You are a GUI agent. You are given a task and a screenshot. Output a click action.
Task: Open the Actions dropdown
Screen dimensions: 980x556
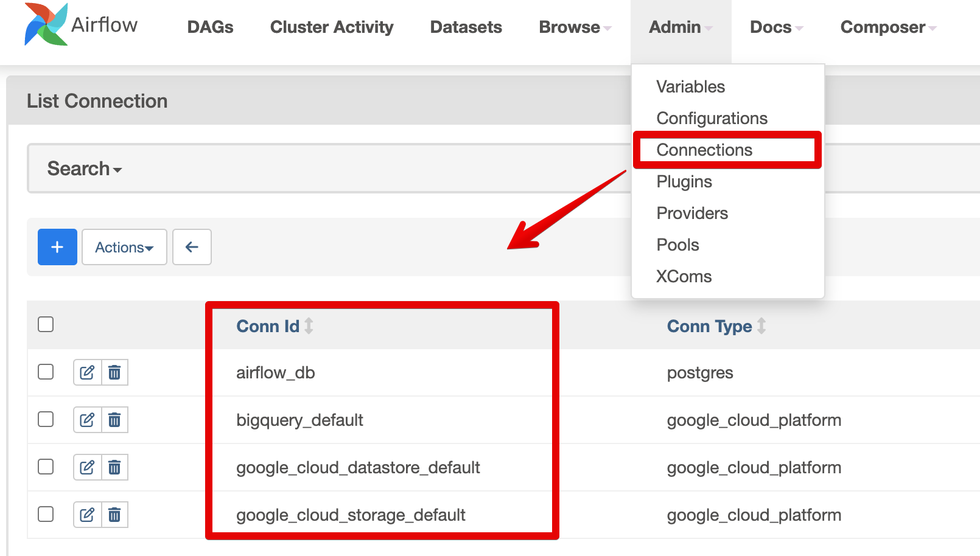click(x=124, y=247)
